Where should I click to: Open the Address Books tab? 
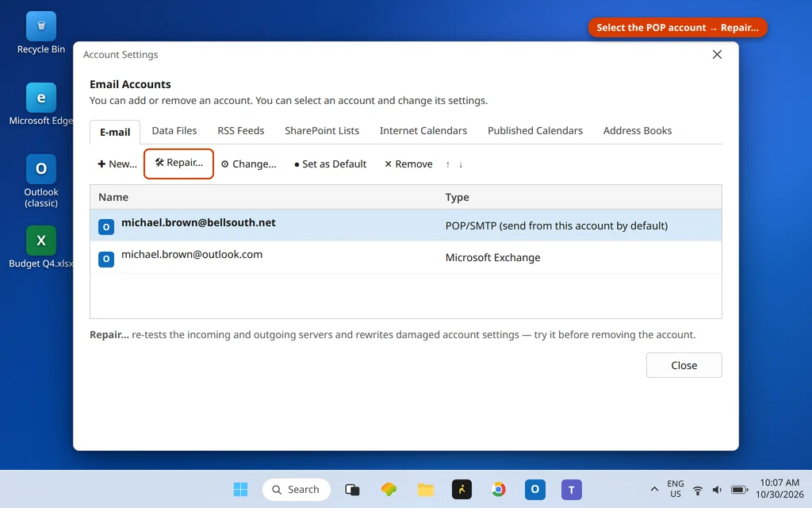[637, 131]
